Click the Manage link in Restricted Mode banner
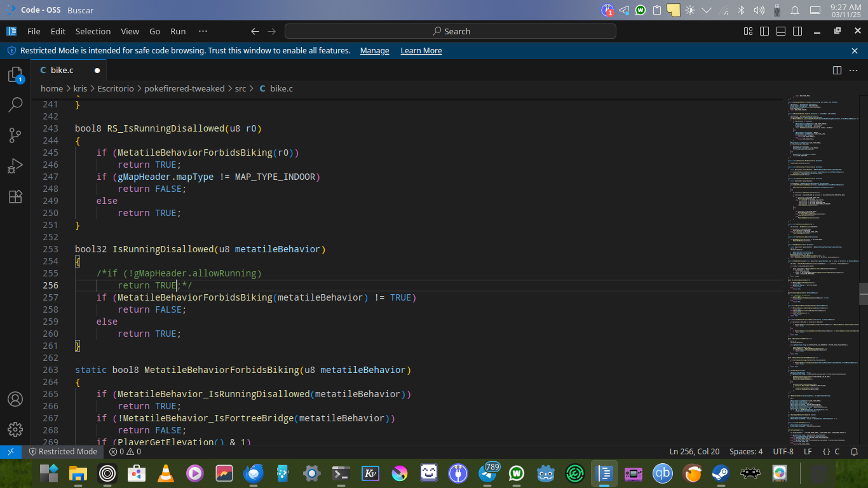 (374, 51)
